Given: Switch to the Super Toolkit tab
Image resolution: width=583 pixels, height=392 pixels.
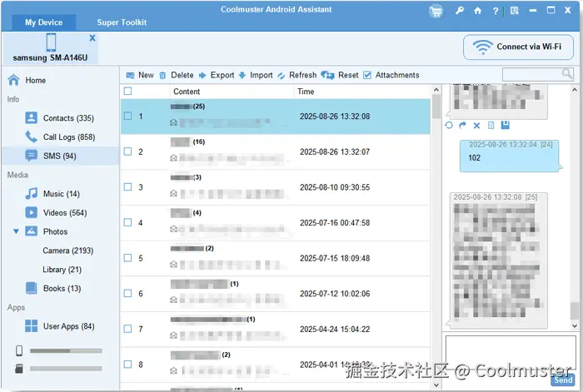Looking at the screenshot, I should (122, 22).
